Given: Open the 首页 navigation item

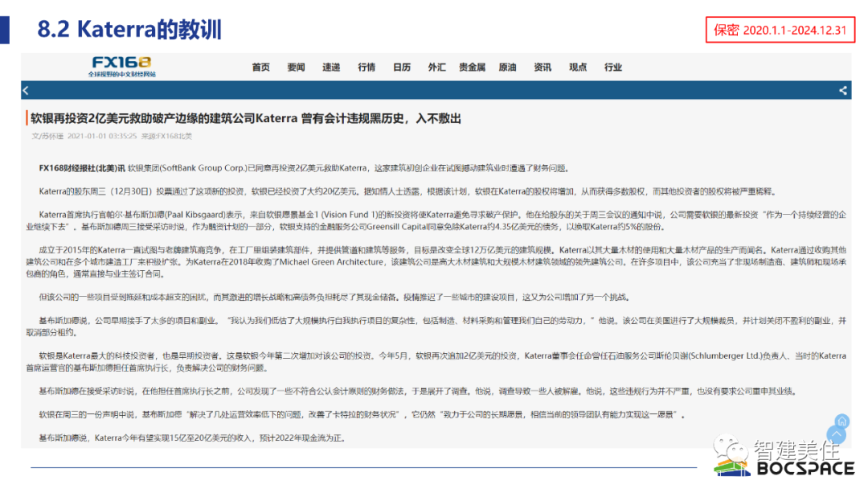Looking at the screenshot, I should [x=260, y=67].
